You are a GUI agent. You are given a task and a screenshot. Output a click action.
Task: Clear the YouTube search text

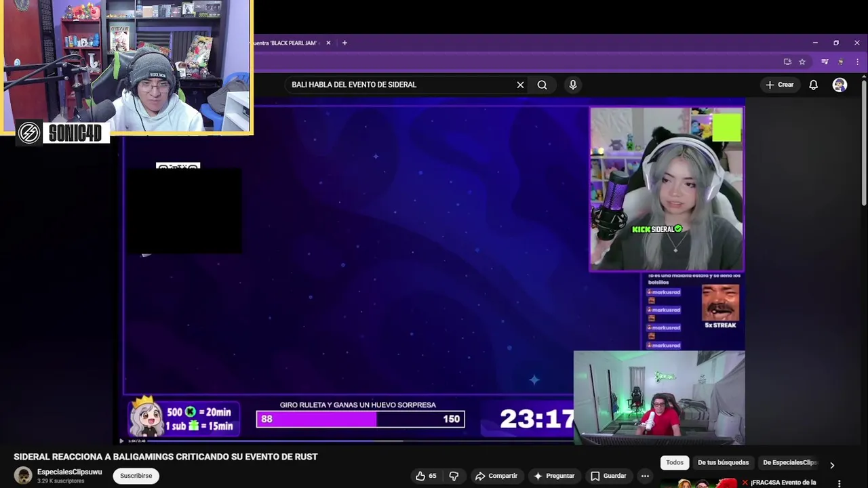coord(520,85)
